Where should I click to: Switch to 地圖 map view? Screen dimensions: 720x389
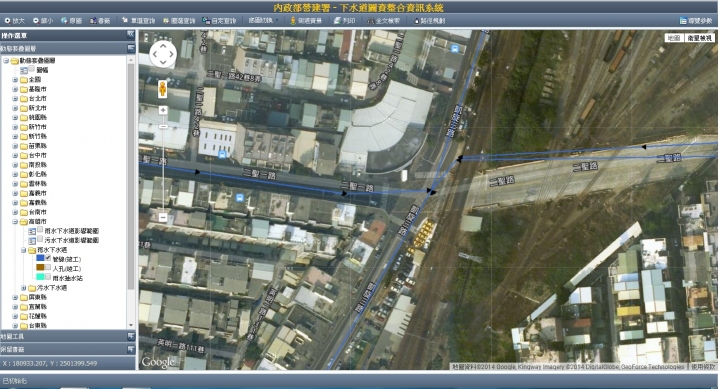(x=674, y=38)
